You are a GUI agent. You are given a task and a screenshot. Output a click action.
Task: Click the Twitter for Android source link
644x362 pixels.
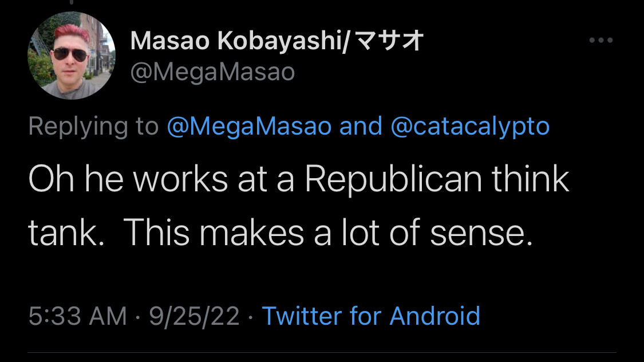[370, 316]
